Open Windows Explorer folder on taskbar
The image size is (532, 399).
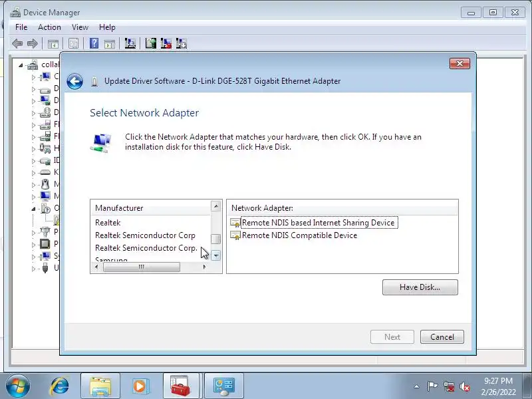(x=100, y=386)
